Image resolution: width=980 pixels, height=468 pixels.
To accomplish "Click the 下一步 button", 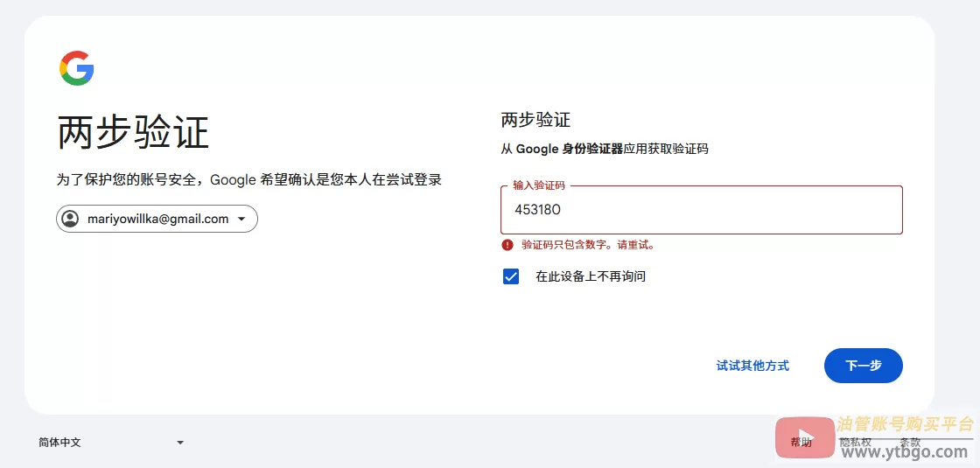I will click(863, 366).
